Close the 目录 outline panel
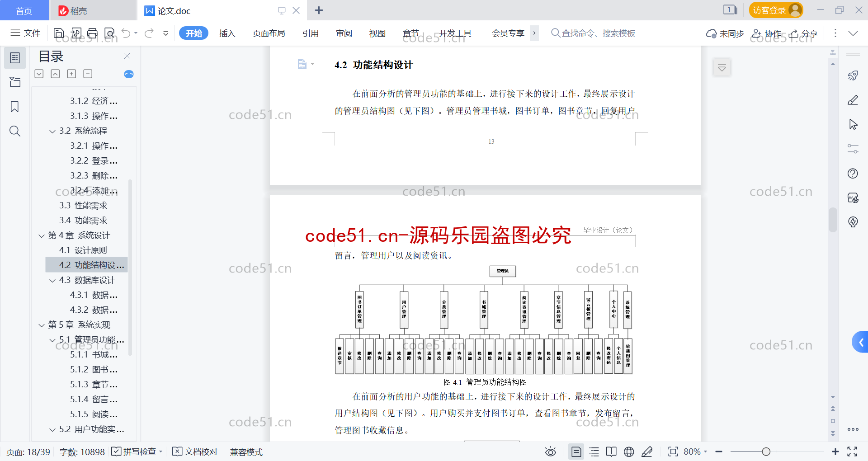 click(127, 56)
